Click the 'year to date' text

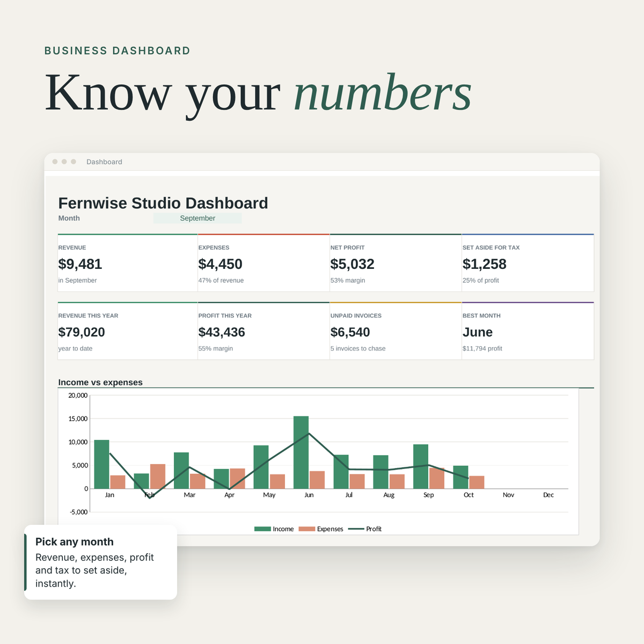pos(75,348)
